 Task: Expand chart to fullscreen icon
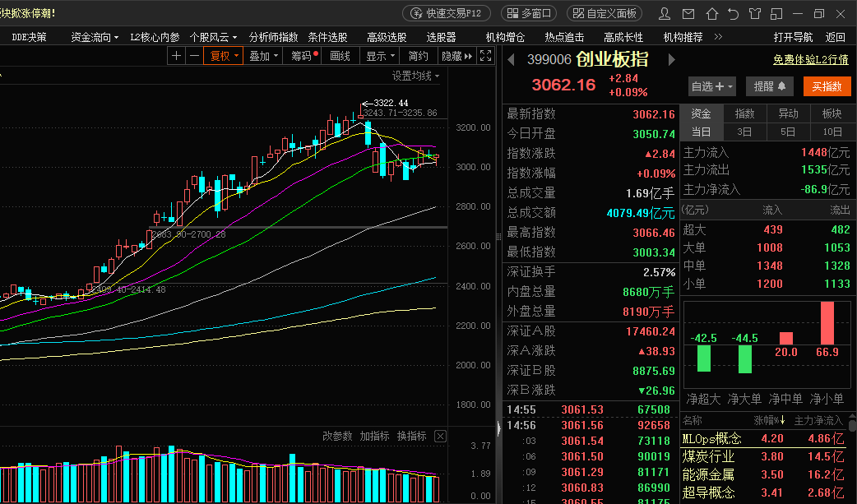(x=485, y=56)
